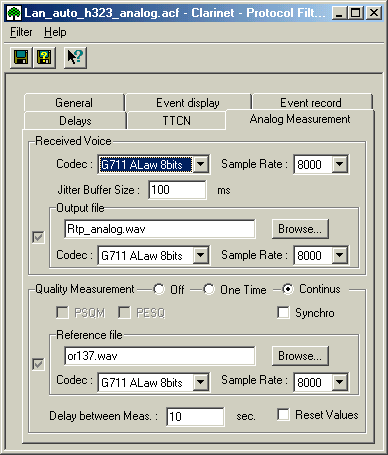388x455 pixels.
Task: Minimize the Clarinet Protocol Filter window
Action: pos(339,13)
